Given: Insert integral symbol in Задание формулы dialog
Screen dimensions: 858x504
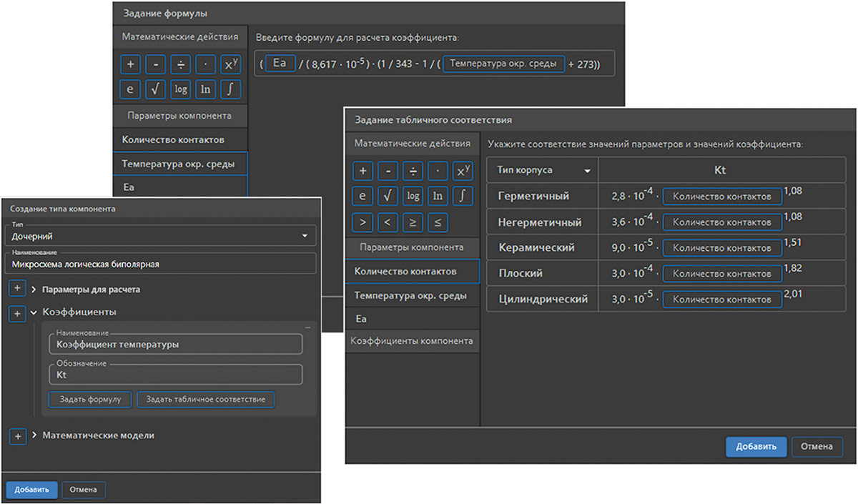Looking at the screenshot, I should (230, 89).
